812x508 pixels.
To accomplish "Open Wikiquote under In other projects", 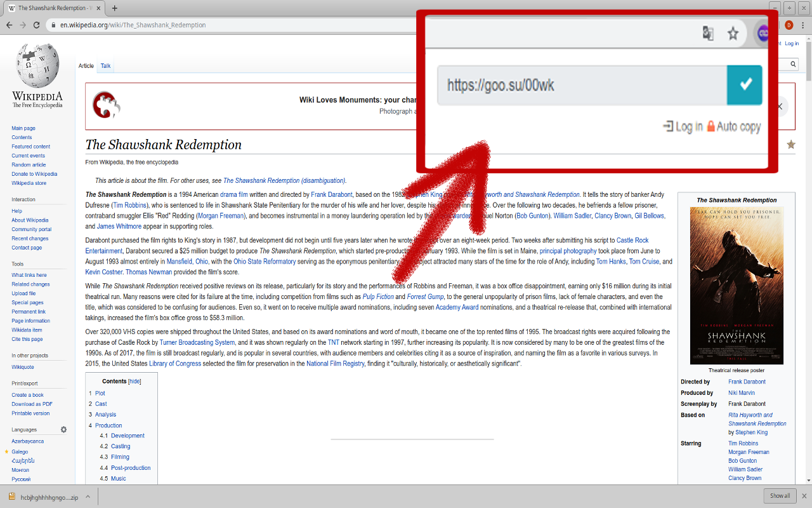I will (x=23, y=367).
